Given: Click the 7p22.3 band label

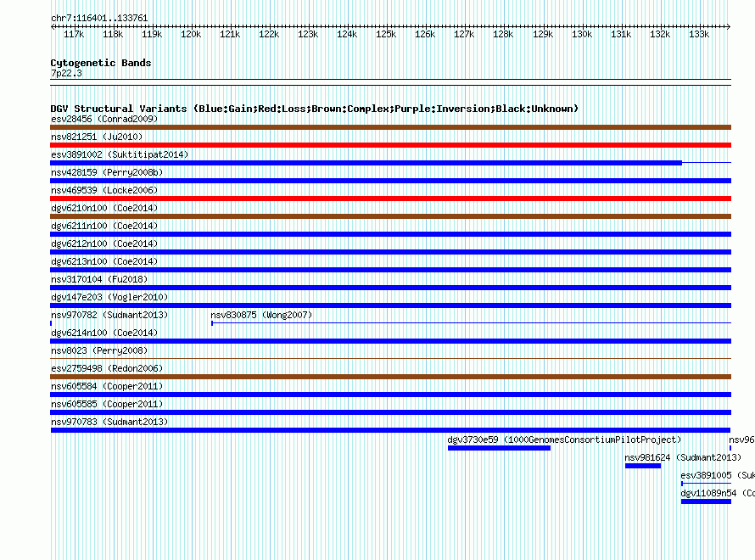Looking at the screenshot, I should click(66, 73).
